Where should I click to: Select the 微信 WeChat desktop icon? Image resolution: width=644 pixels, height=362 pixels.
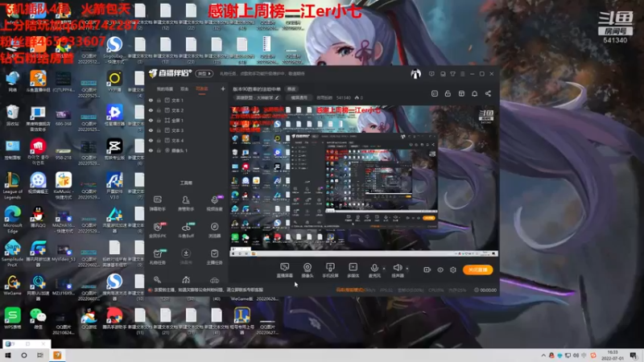pos(38,319)
